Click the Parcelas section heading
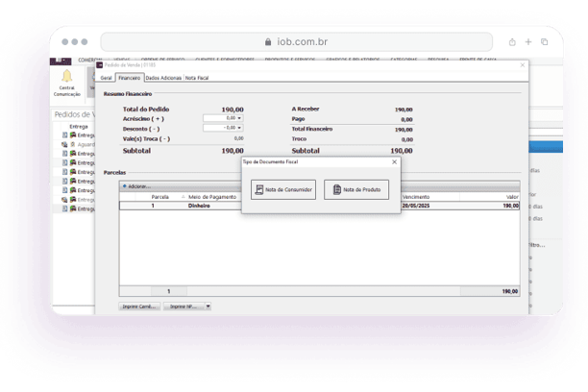 (114, 173)
